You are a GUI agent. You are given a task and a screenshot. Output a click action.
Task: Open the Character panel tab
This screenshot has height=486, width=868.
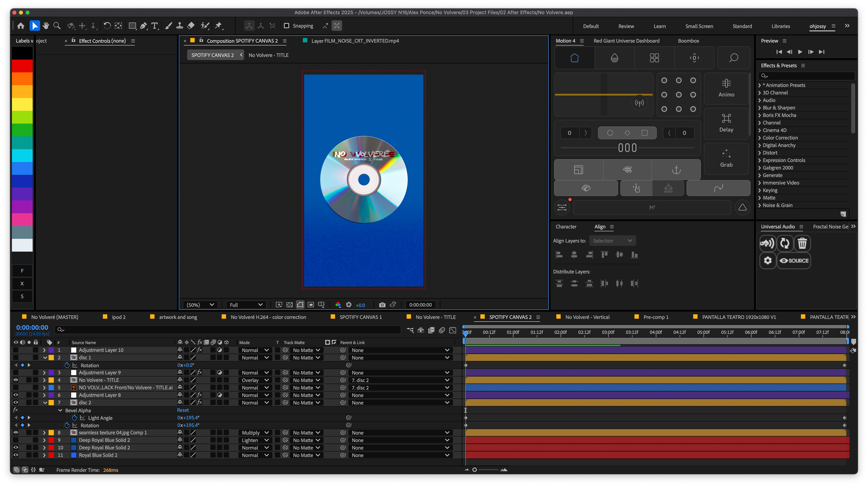tap(566, 226)
